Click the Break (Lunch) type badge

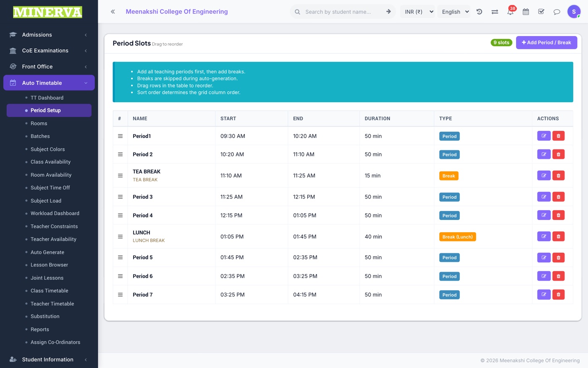[x=457, y=237]
